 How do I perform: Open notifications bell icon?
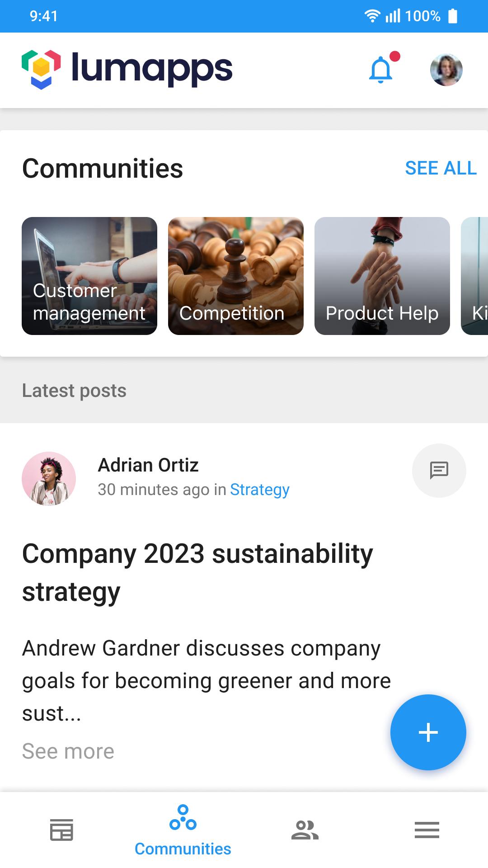click(x=381, y=70)
